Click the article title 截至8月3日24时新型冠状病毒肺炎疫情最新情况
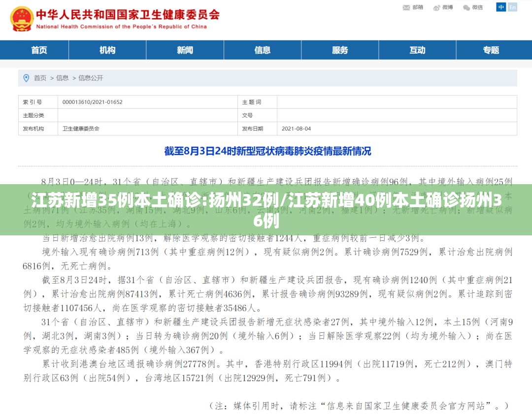The height and width of the screenshot is (420, 532). [x=267, y=151]
